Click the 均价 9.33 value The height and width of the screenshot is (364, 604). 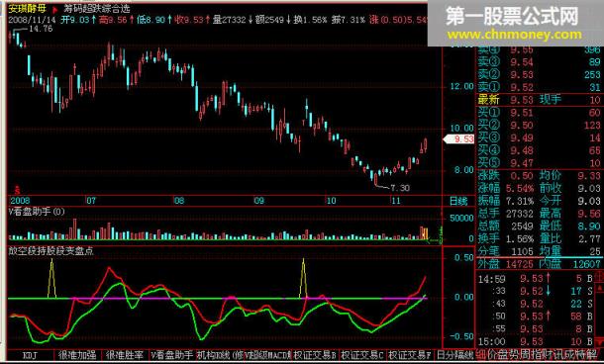pyautogui.click(x=589, y=176)
